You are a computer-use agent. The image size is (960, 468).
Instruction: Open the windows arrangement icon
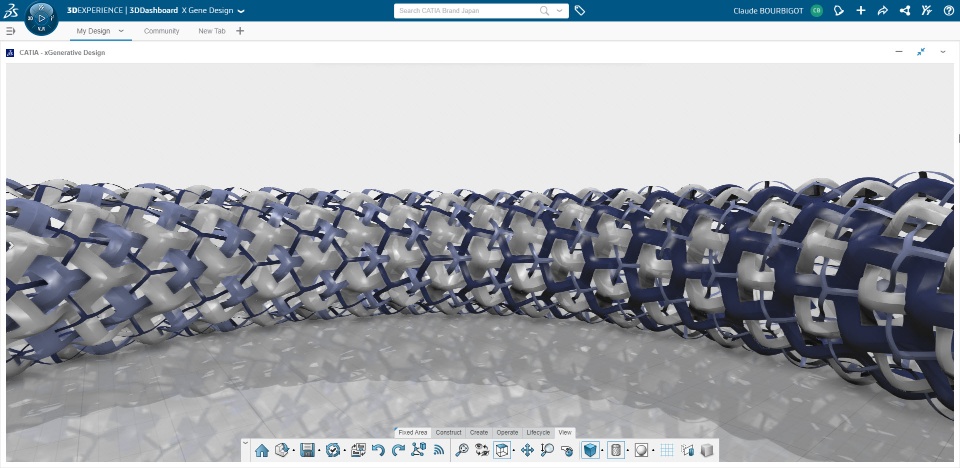[x=359, y=450]
